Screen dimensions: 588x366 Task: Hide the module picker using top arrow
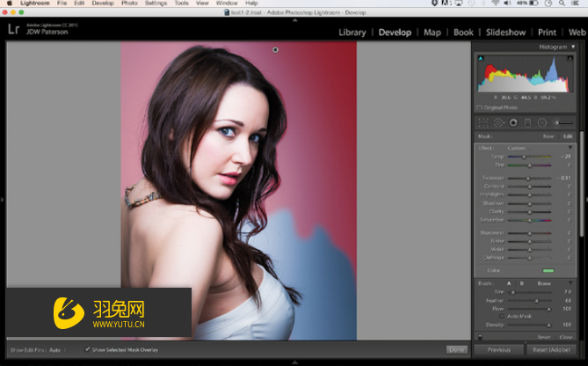tap(294, 20)
